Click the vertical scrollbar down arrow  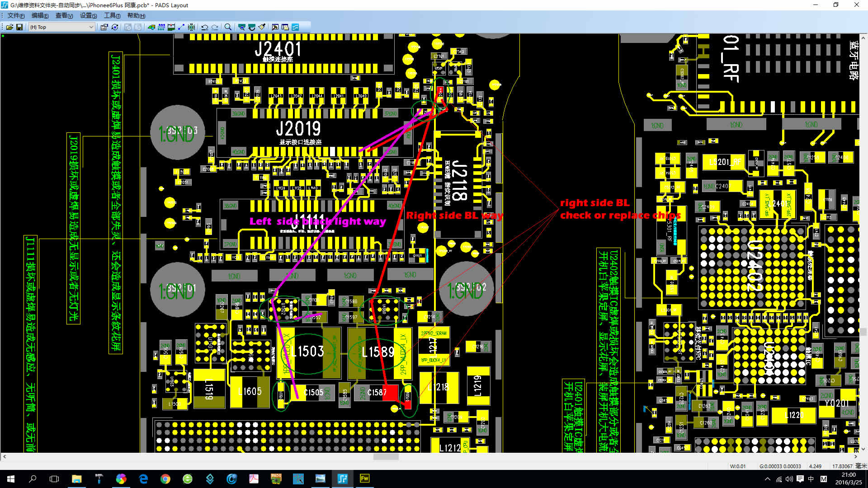[x=863, y=449]
